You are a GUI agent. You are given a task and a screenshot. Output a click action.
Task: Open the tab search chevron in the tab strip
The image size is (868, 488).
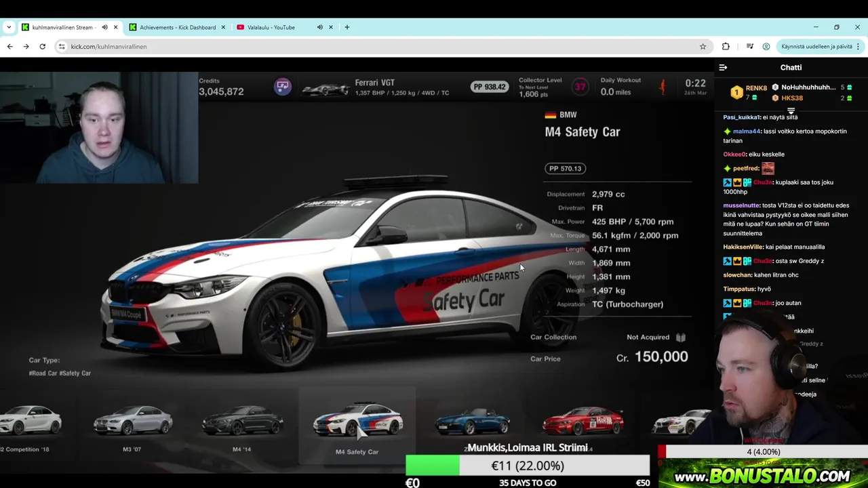[x=9, y=27]
